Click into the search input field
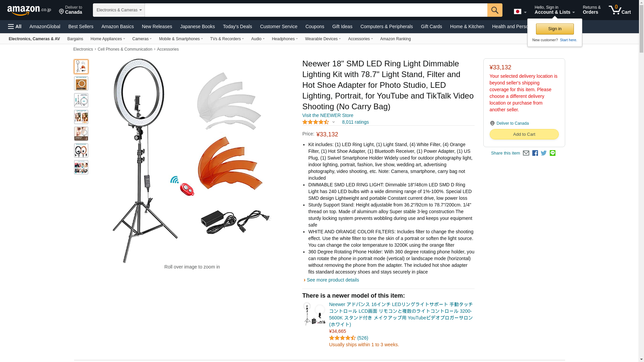 tap(316, 10)
